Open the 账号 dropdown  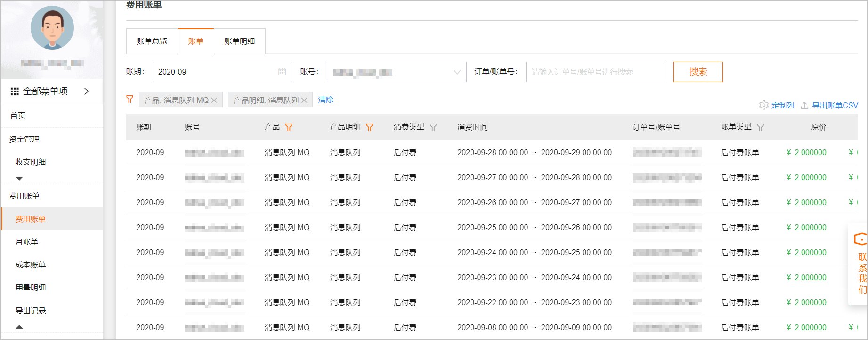point(397,72)
